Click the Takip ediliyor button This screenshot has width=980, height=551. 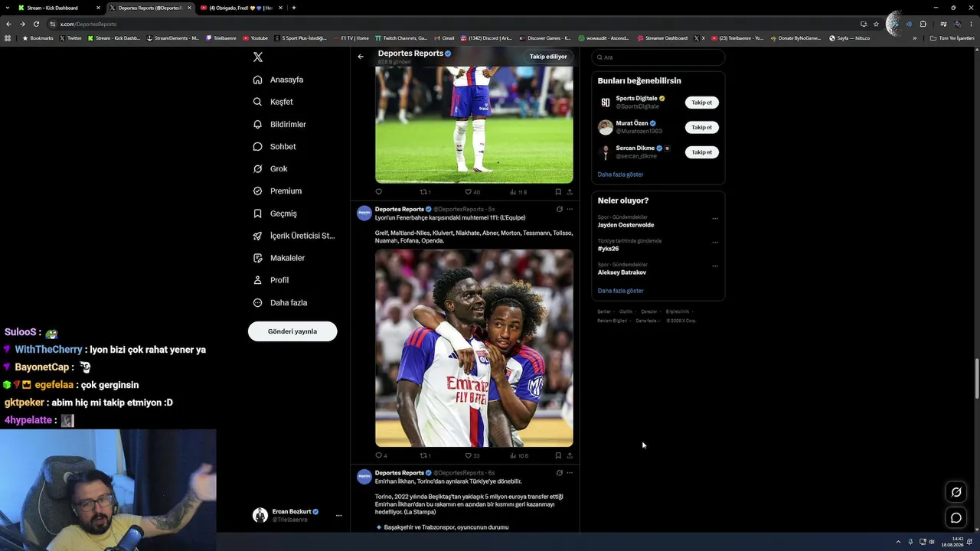pyautogui.click(x=548, y=57)
